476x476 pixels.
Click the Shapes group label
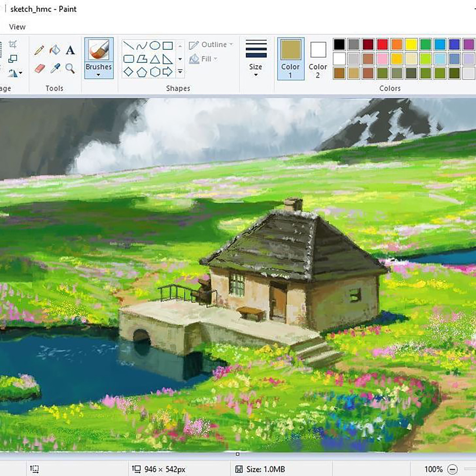[178, 88]
